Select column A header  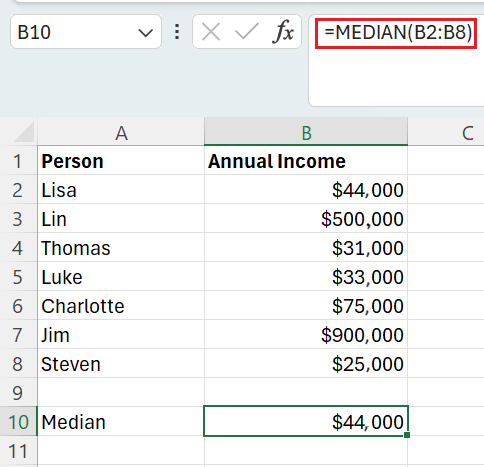(121, 132)
